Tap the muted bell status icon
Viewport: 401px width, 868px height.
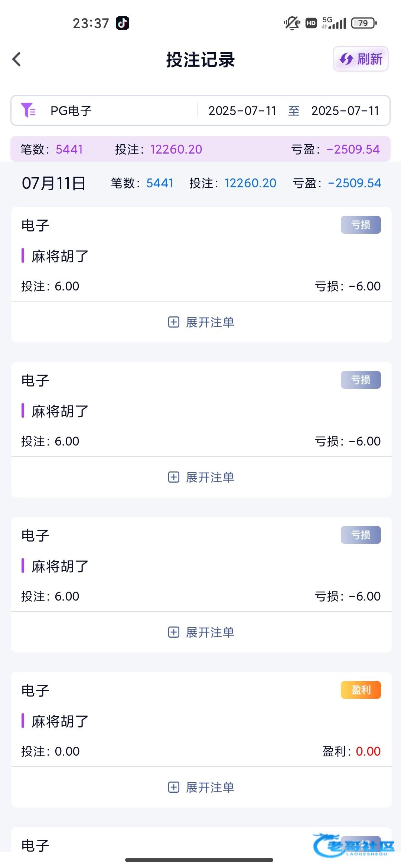click(x=292, y=23)
